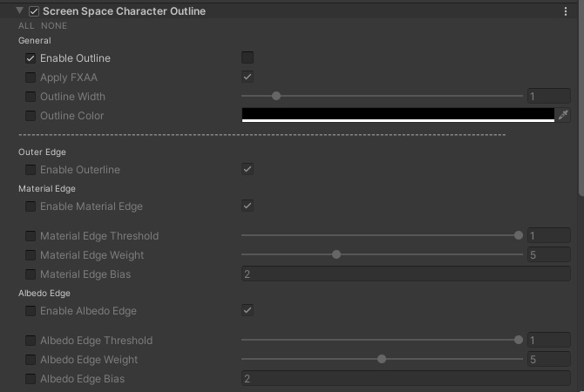Tick the Enable Outline value checkbox
Viewport: 584px width, 392px height.
(x=248, y=58)
